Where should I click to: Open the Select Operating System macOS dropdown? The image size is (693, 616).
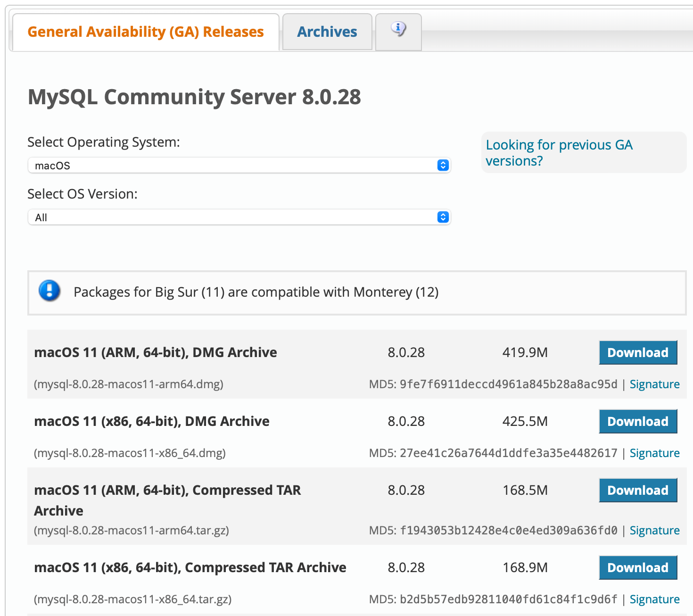239,166
